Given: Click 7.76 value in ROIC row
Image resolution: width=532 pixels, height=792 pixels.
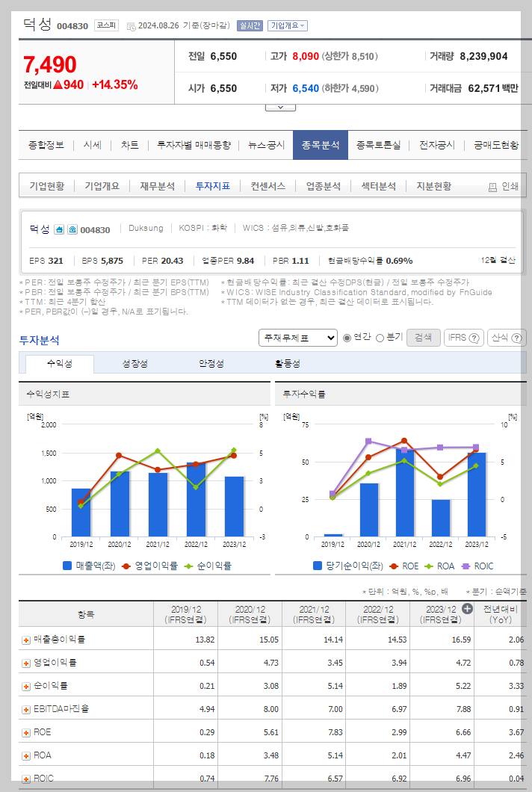Looking at the screenshot, I should pyautogui.click(x=270, y=779).
